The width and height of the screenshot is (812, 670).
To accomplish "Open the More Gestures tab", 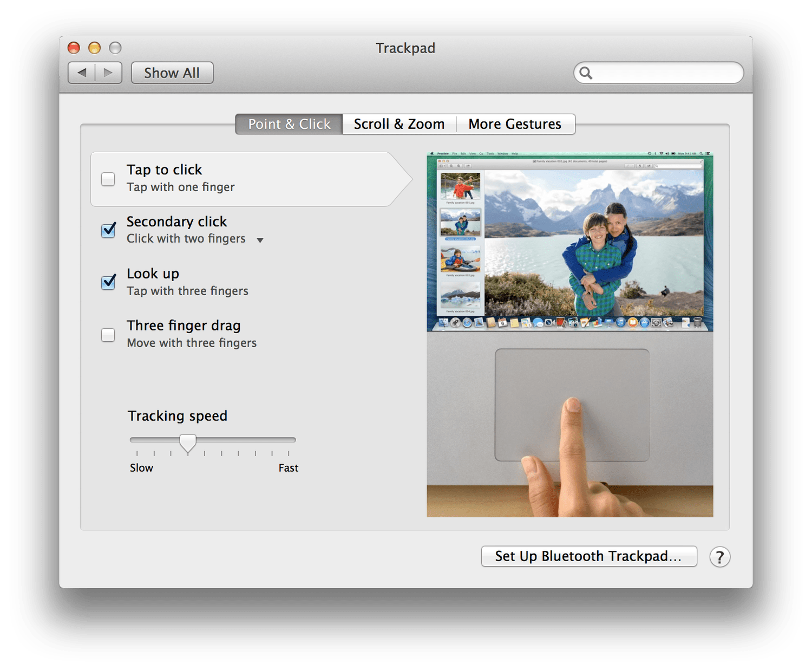I will pos(514,124).
